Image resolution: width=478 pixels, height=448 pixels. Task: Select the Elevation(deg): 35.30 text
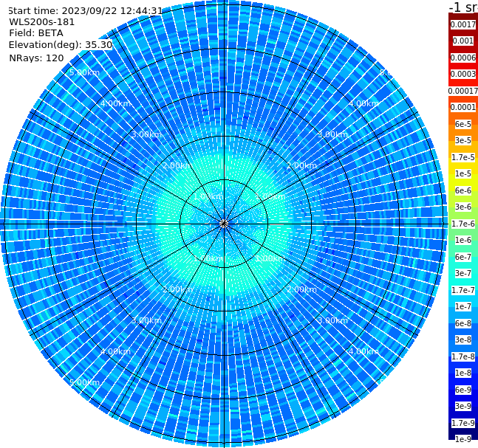(61, 45)
